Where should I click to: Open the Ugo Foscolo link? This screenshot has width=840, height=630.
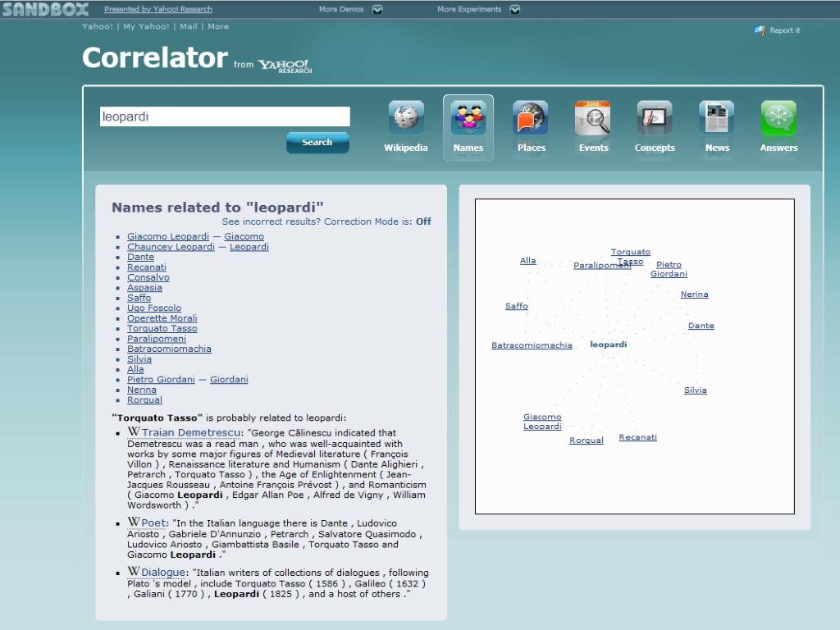(154, 308)
